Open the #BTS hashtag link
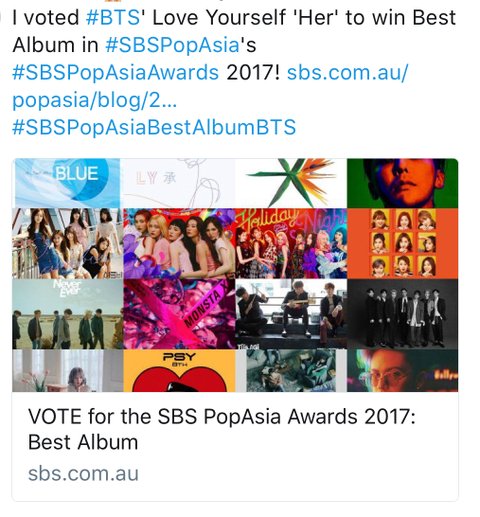The image size is (480, 517). coord(113,17)
